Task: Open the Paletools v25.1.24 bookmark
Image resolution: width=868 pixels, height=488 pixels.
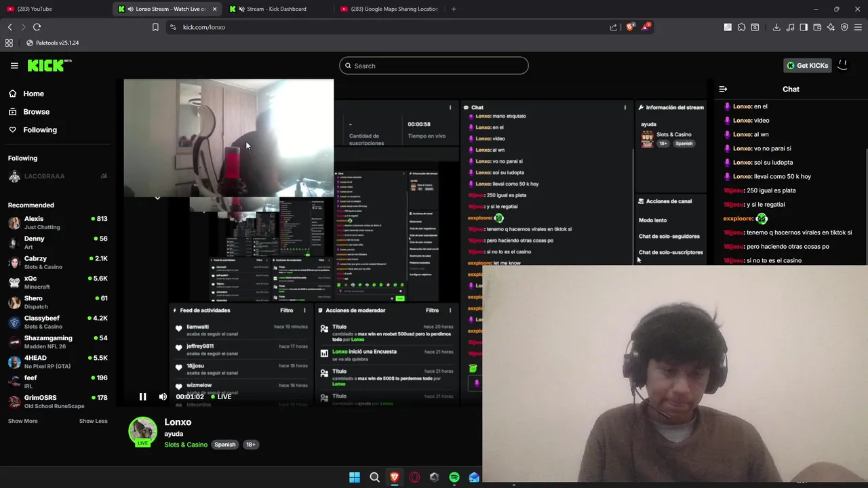Action: (52, 43)
